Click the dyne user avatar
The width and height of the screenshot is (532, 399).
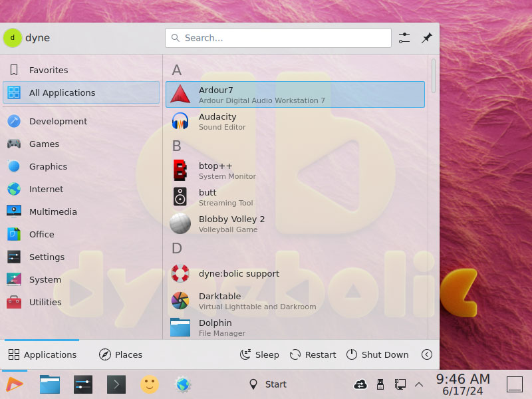pos(13,38)
